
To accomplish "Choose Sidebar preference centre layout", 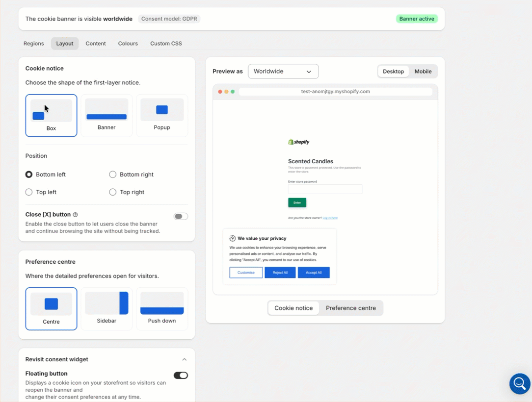I will point(106,309).
